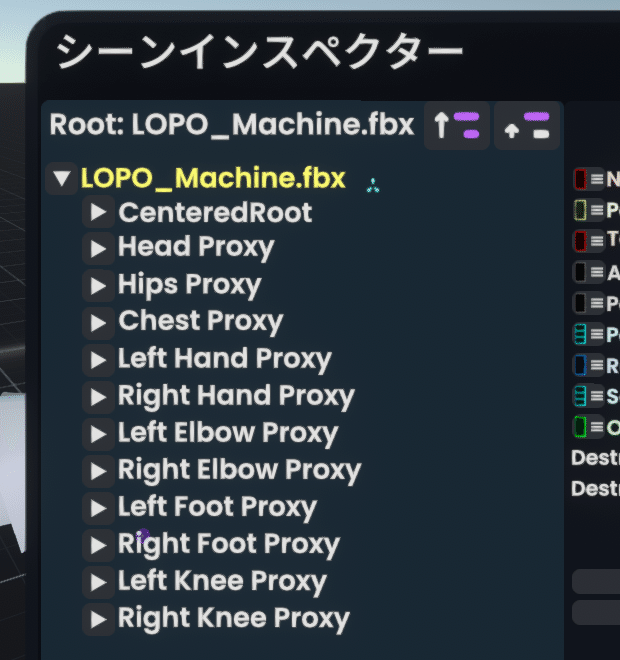
Task: Click the cyan striped slot icon beside field S
Action: [x=580, y=396]
